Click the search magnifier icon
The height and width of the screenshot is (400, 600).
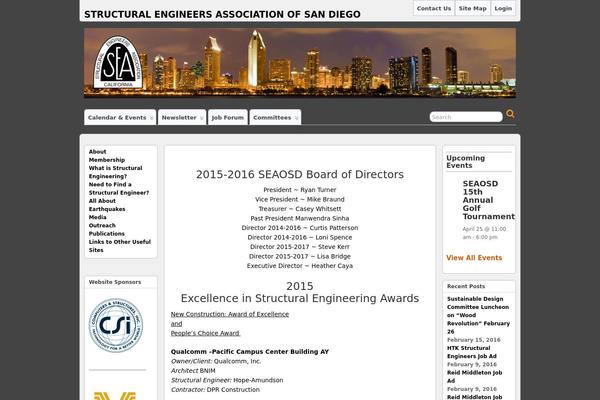click(510, 114)
